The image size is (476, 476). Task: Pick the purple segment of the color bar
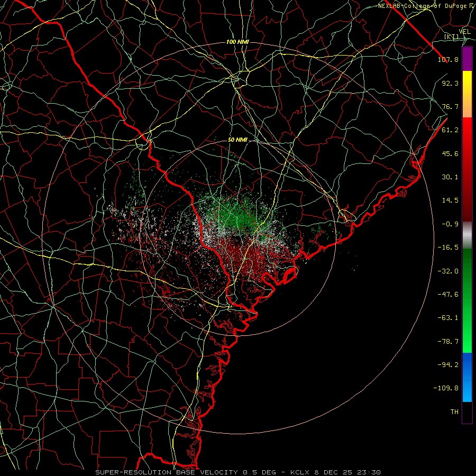pos(467,59)
